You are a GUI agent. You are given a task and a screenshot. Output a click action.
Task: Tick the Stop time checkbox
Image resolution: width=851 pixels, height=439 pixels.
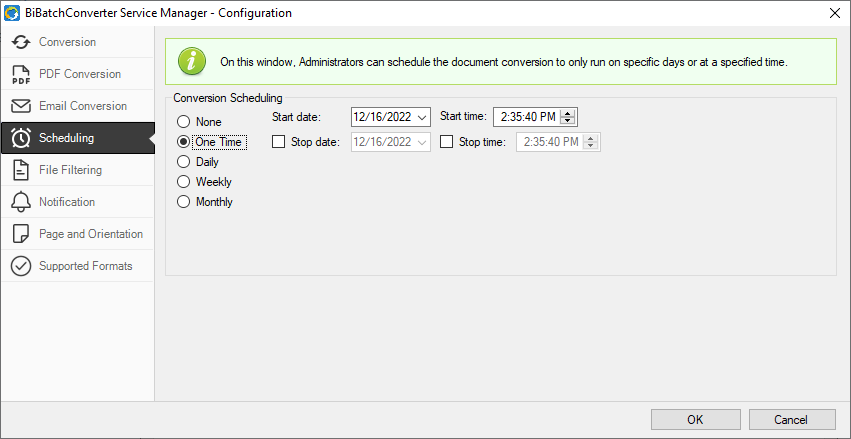pos(447,142)
